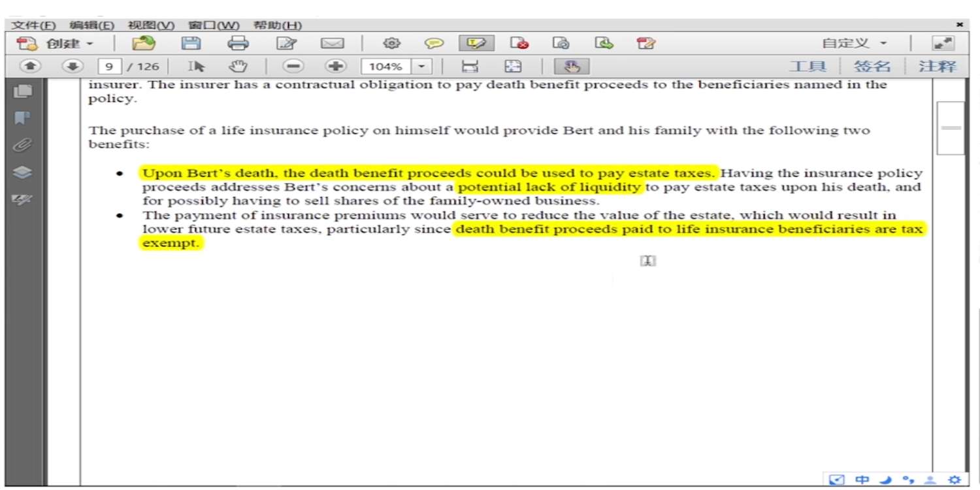Save the document with floppy disk icon

point(191,44)
